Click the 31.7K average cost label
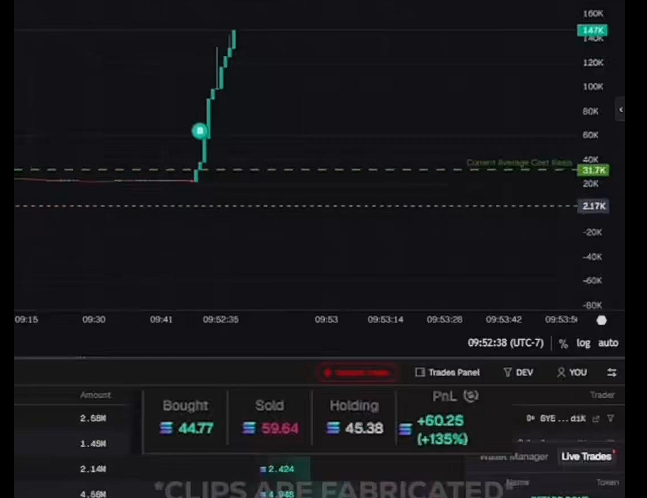Screen dimensions: 647x498 (x=593, y=170)
